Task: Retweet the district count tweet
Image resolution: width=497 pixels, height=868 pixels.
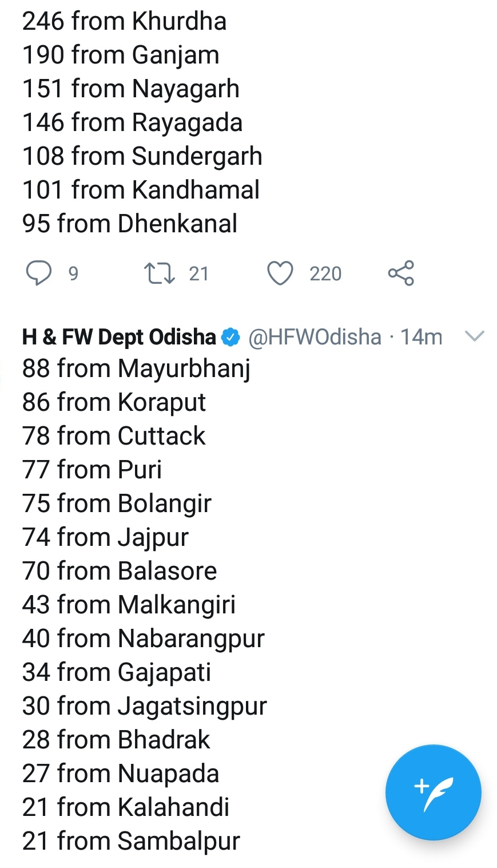Action: click(159, 274)
